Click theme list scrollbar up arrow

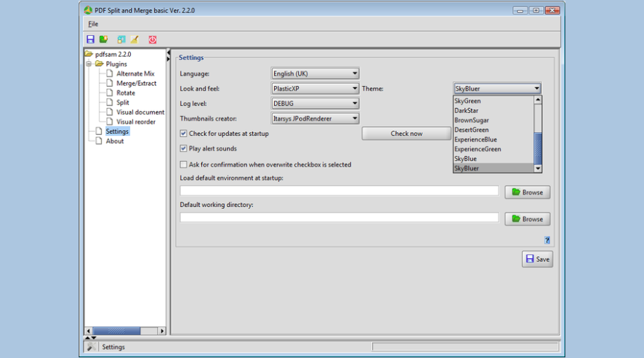(x=537, y=100)
